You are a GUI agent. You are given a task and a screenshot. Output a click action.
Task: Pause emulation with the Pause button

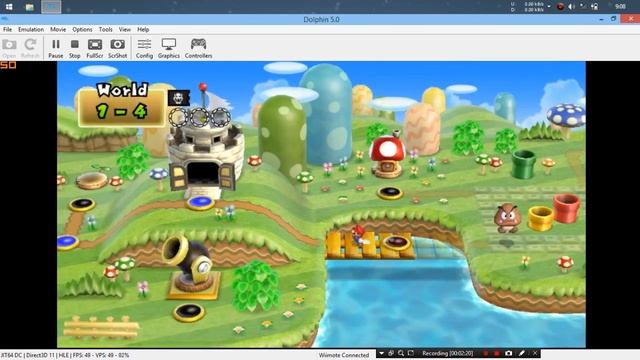[x=56, y=48]
